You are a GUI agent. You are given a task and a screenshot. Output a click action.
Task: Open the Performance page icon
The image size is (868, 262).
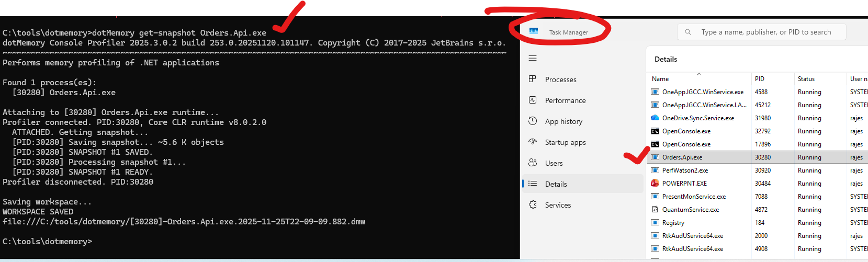click(533, 100)
